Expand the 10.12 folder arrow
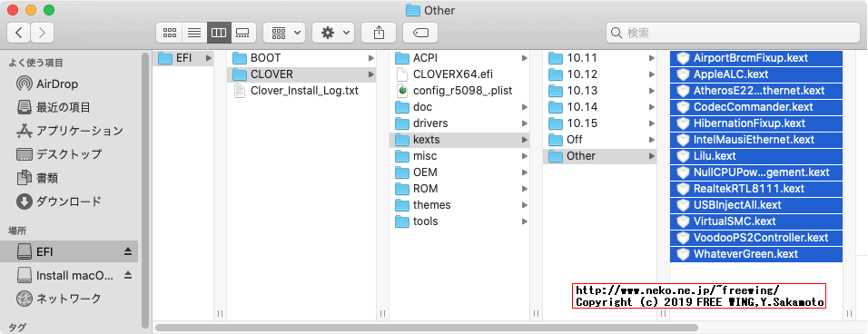This screenshot has height=334, width=868. 651,74
